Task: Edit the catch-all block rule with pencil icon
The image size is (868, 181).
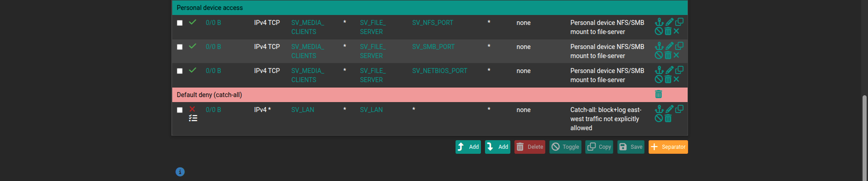Action: [669, 109]
